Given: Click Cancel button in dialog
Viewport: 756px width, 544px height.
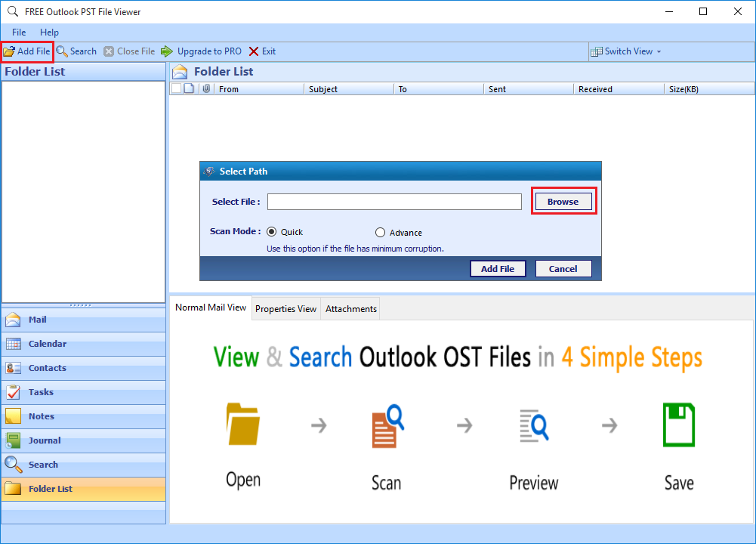Looking at the screenshot, I should [563, 269].
